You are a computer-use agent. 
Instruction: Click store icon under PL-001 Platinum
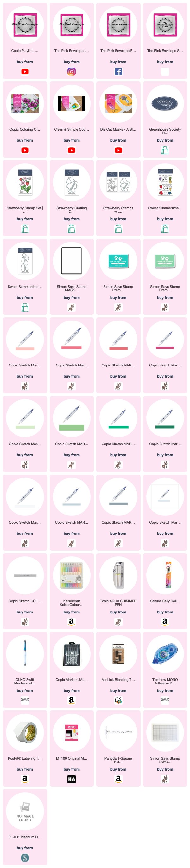(x=25, y=858)
